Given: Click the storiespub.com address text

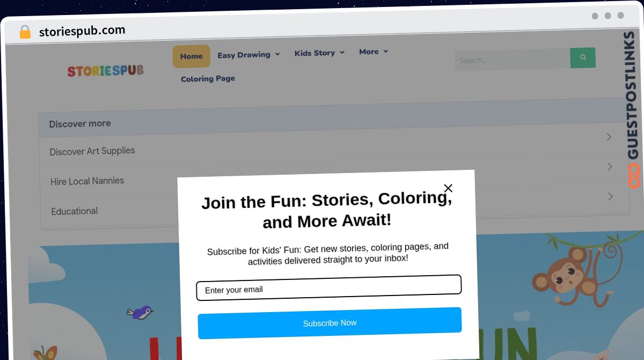Looking at the screenshot, I should (x=82, y=31).
